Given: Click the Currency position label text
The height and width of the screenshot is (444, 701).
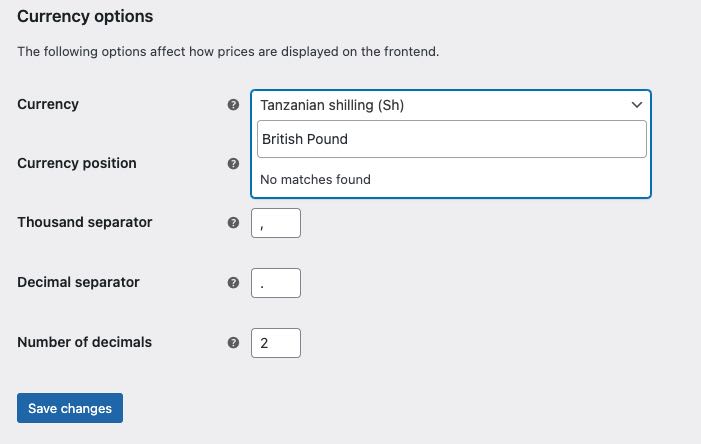Looking at the screenshot, I should (x=77, y=163).
